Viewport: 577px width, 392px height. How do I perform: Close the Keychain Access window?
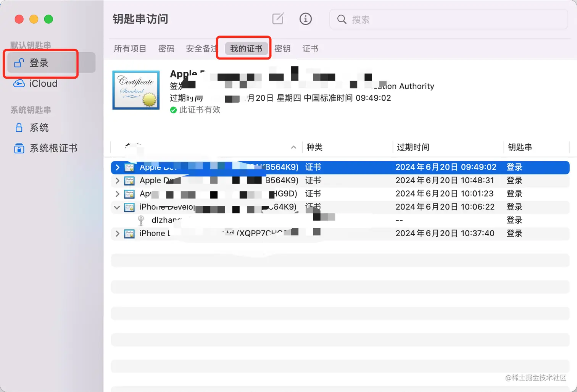click(19, 19)
